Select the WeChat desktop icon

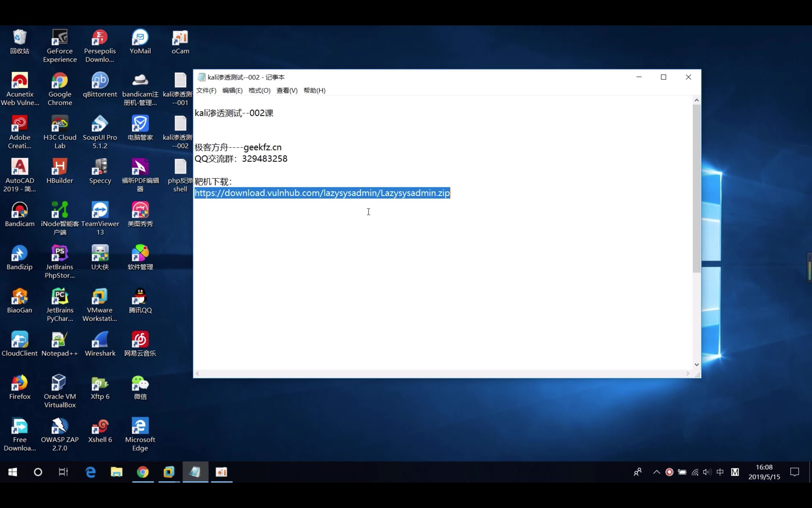point(140,387)
